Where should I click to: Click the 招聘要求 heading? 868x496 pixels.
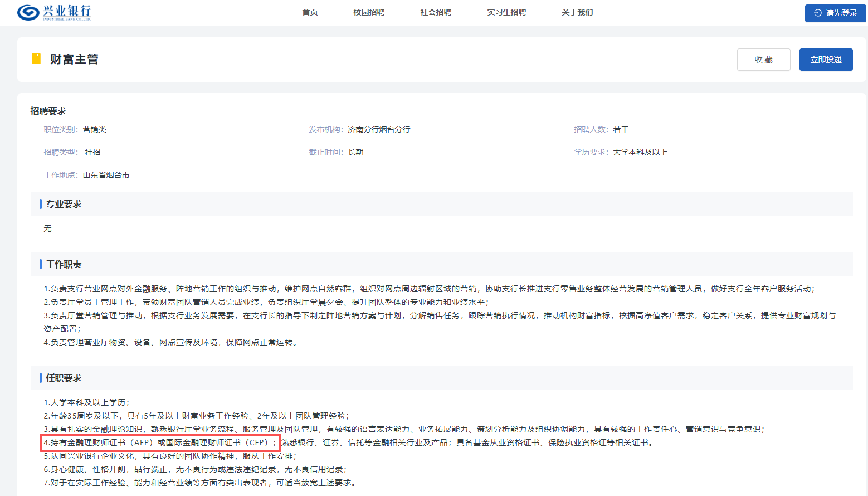coord(48,111)
